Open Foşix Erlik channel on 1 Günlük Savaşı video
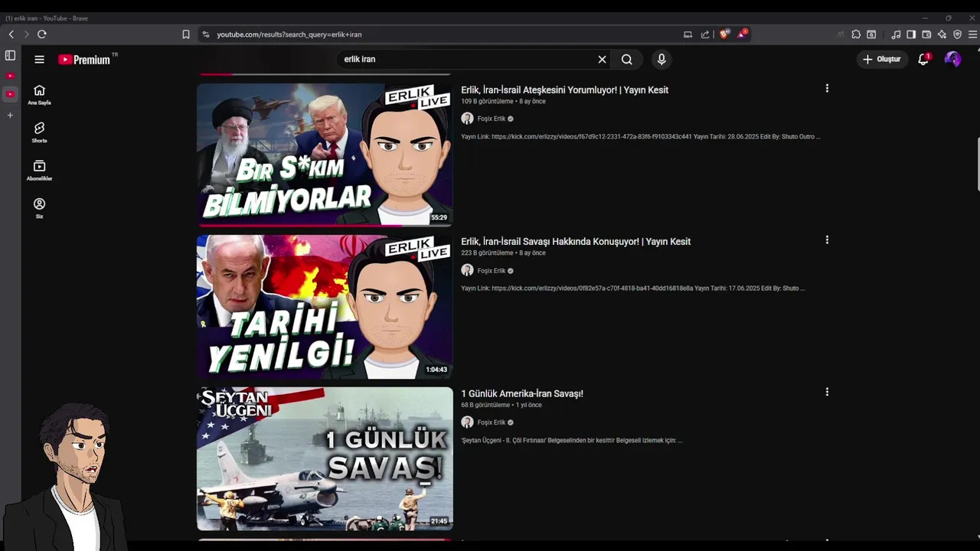 click(492, 422)
